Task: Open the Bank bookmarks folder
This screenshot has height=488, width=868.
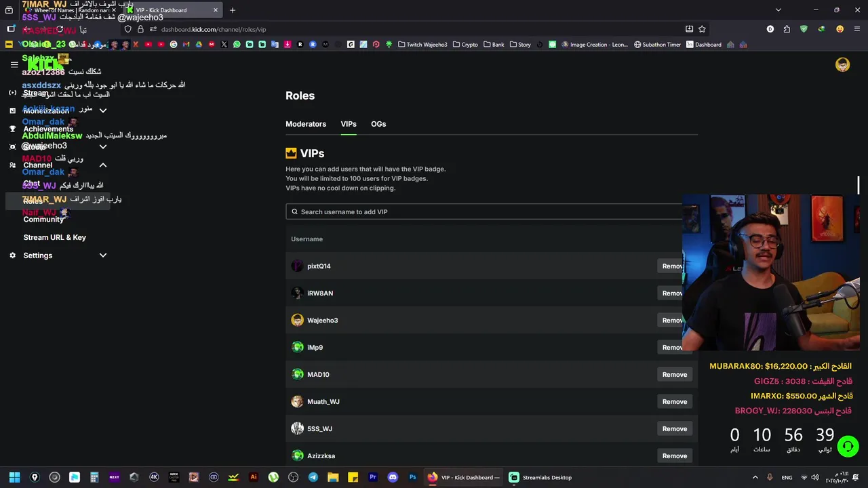Action: [x=494, y=45]
